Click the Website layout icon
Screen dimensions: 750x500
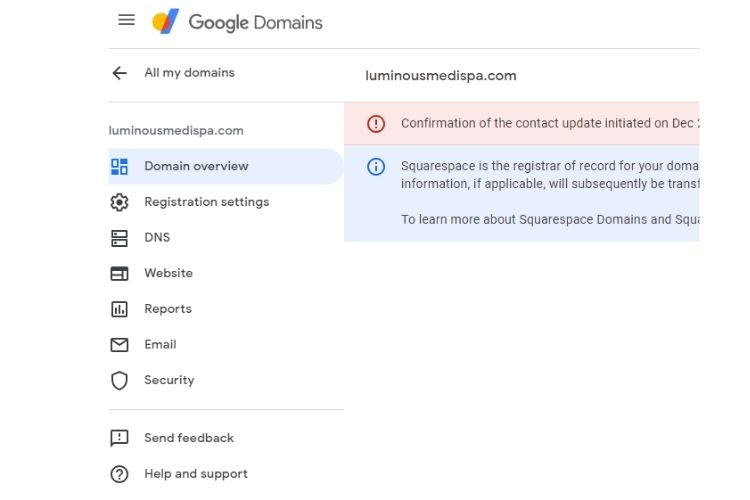[x=120, y=273]
